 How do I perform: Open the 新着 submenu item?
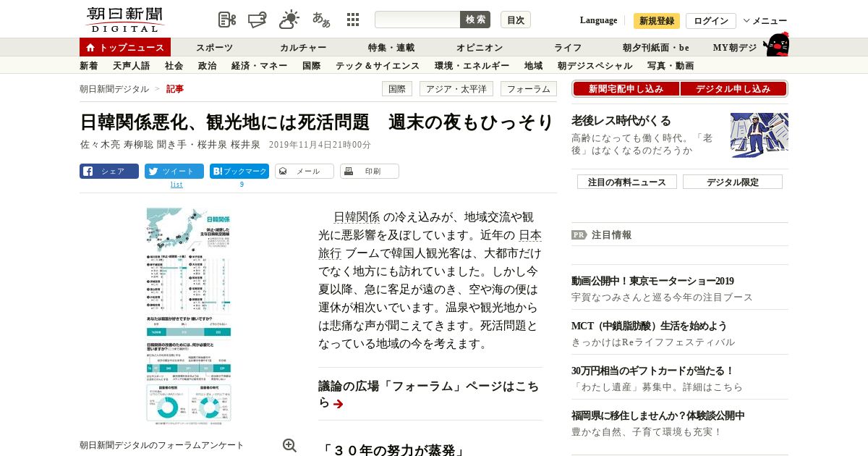click(89, 66)
